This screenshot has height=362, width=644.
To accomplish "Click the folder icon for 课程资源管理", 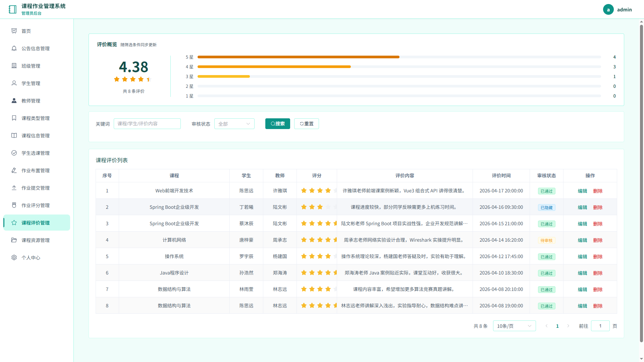I will click(x=14, y=240).
